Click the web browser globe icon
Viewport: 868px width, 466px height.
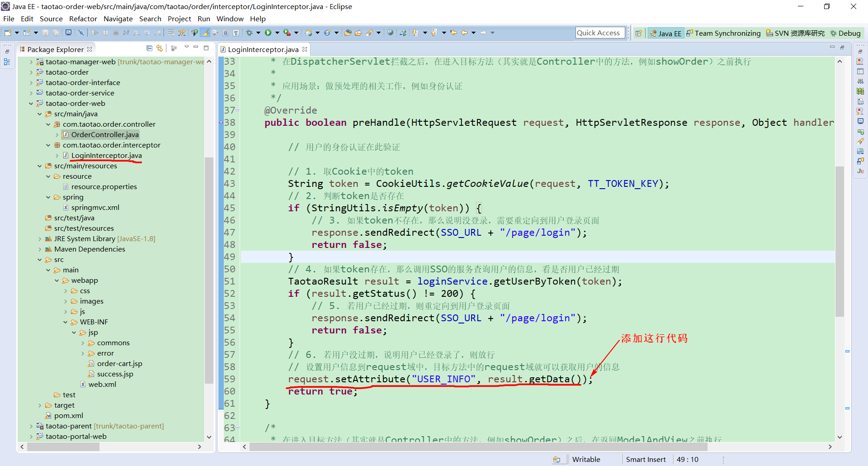click(391, 33)
